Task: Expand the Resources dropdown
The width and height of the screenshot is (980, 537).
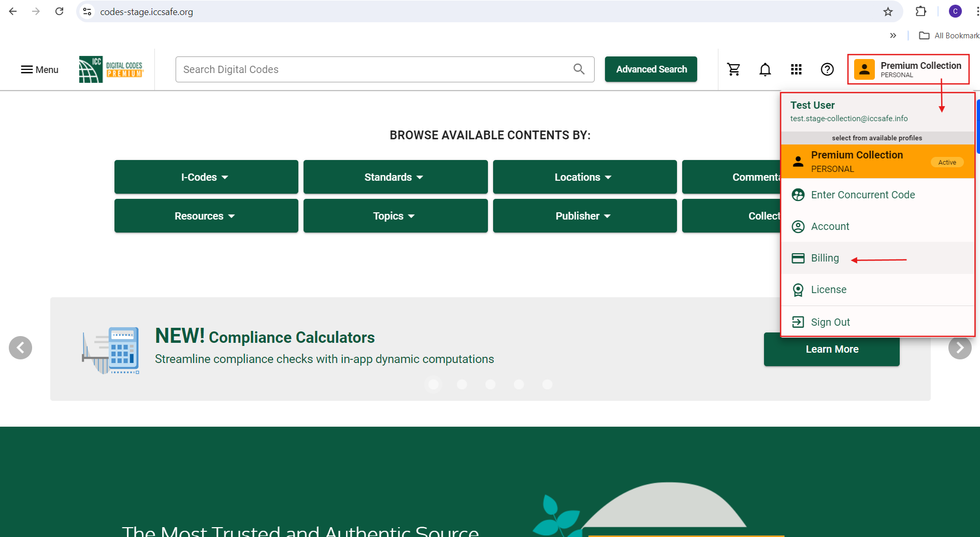Action: click(206, 216)
